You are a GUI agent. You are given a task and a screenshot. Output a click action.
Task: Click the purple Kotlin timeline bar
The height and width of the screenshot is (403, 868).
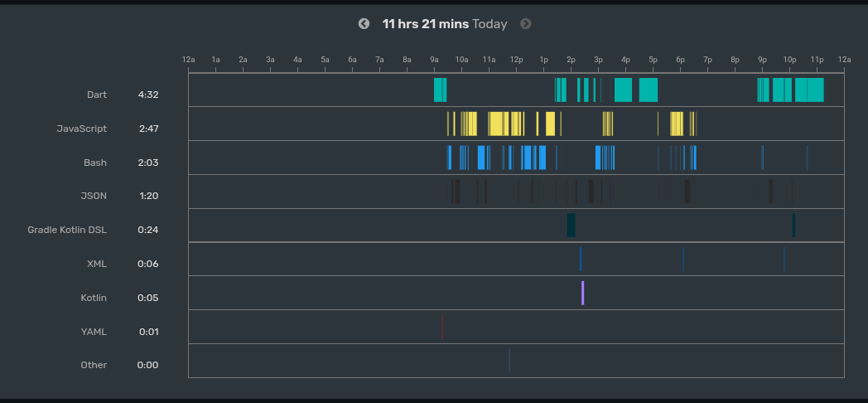click(582, 293)
